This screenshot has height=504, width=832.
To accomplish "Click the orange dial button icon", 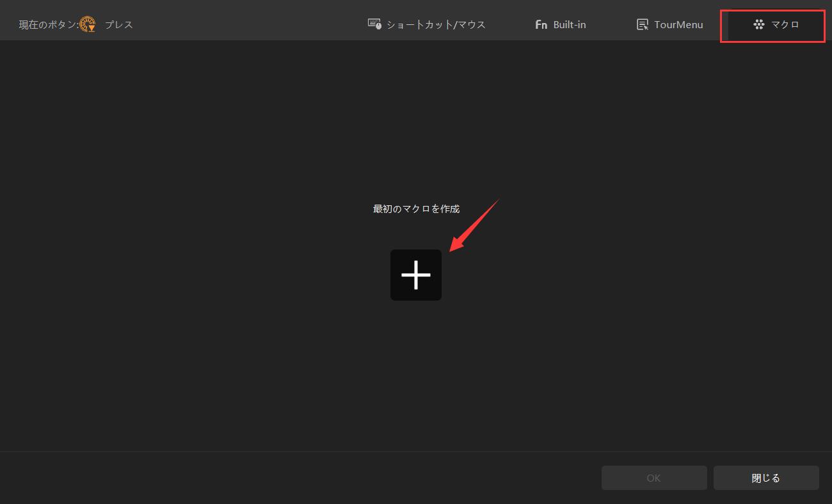I will pyautogui.click(x=88, y=24).
